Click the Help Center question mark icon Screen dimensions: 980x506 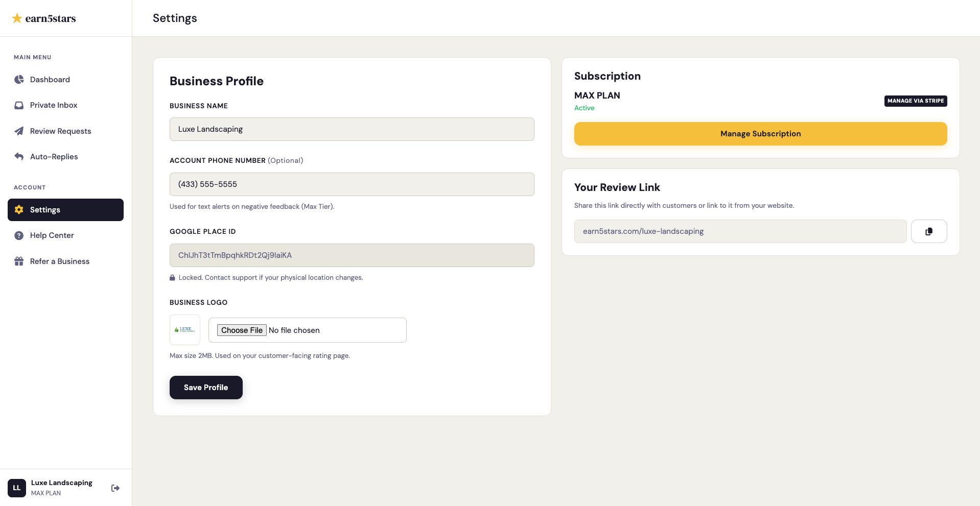[x=18, y=235]
